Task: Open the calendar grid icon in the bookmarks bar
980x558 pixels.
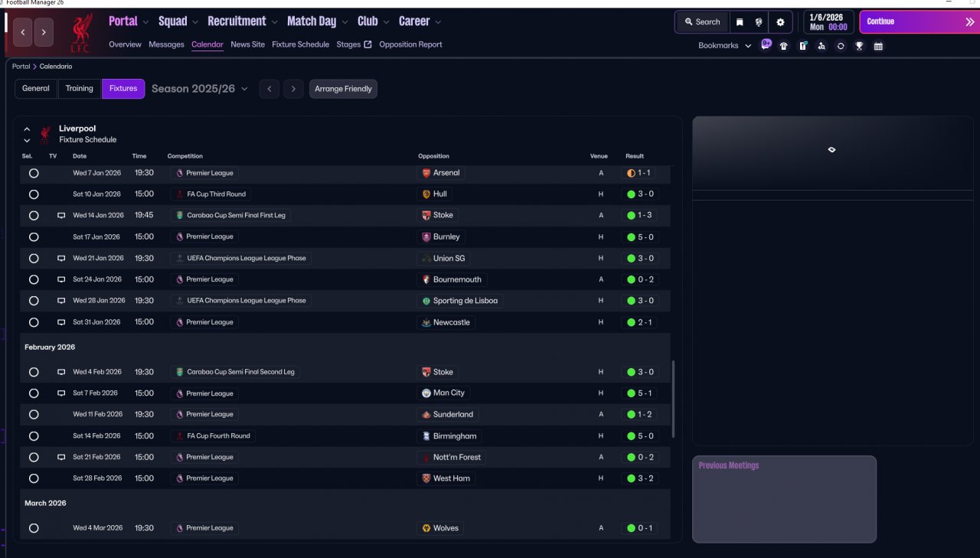Action: tap(878, 46)
